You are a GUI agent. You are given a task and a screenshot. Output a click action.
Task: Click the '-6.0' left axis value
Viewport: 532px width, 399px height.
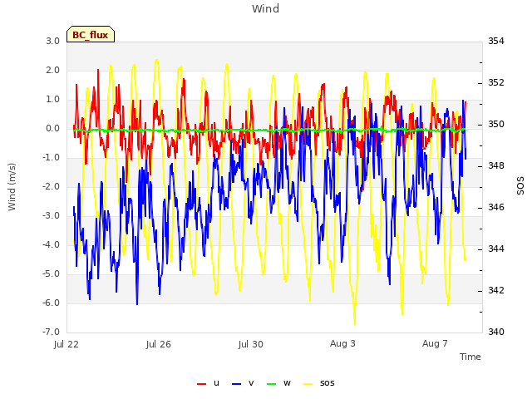click(x=52, y=303)
